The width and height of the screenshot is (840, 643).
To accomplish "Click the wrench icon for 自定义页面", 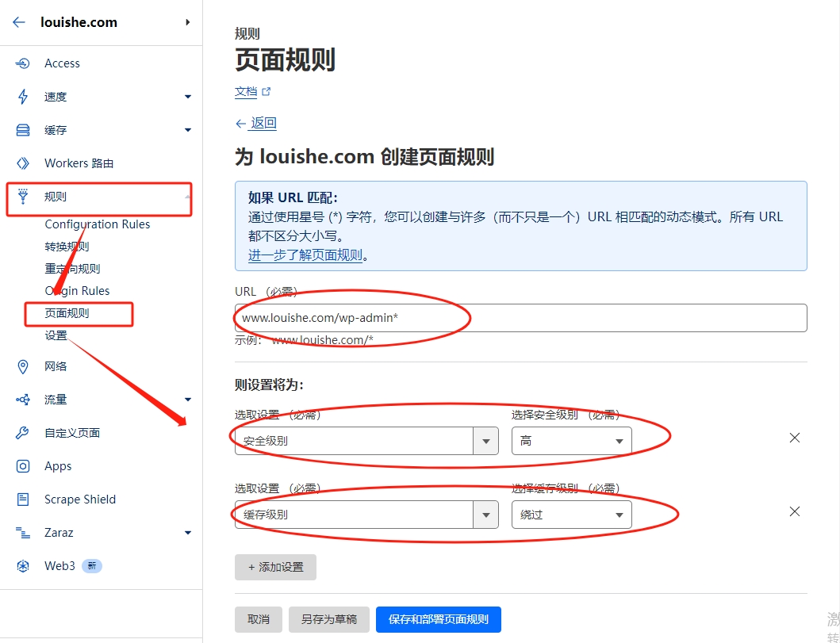I will (x=22, y=433).
